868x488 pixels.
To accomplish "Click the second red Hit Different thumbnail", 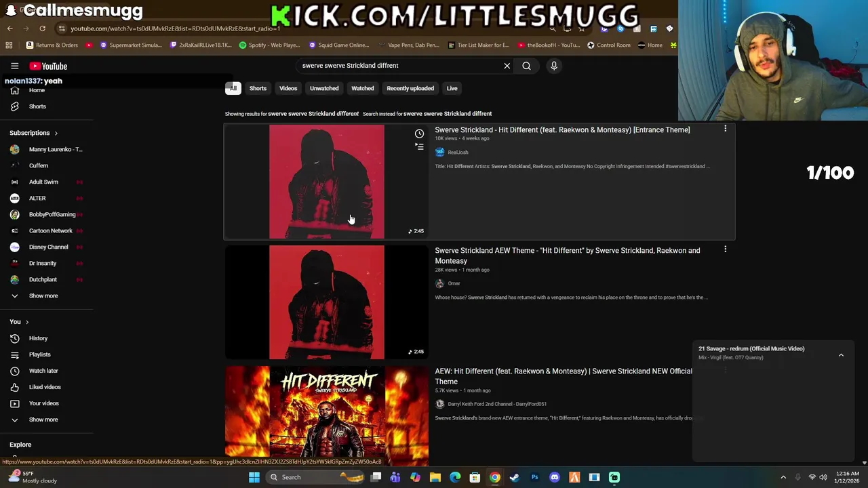I will click(x=327, y=302).
